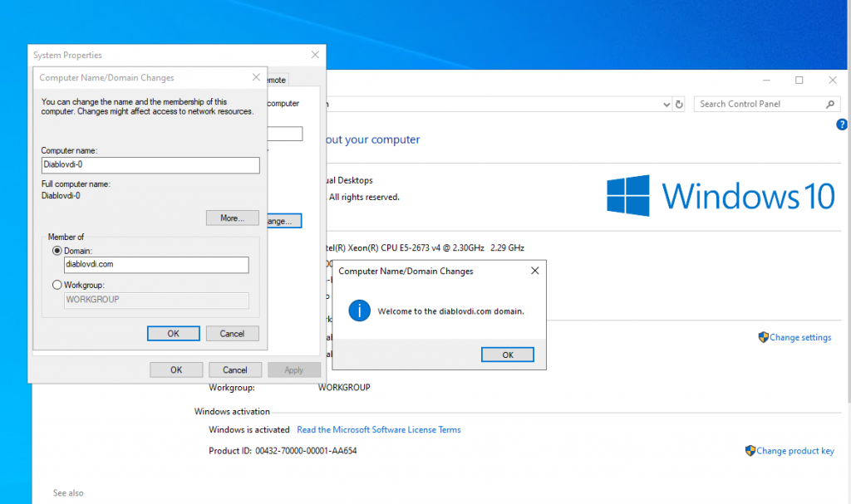Screen dimensions: 851x504
Task: Select the Domain radio button
Action: (x=57, y=251)
